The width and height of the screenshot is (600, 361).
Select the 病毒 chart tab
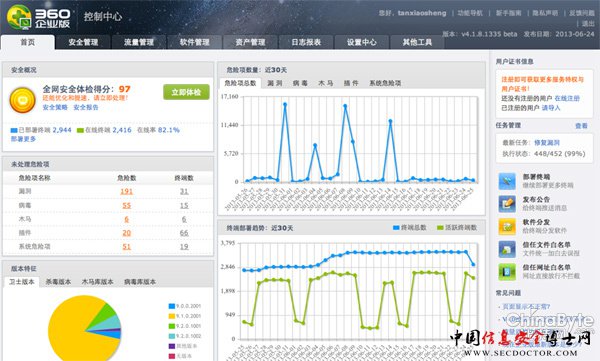pyautogui.click(x=300, y=83)
